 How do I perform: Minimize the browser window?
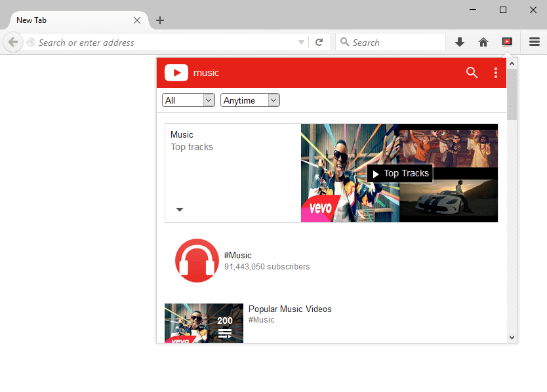pos(473,10)
